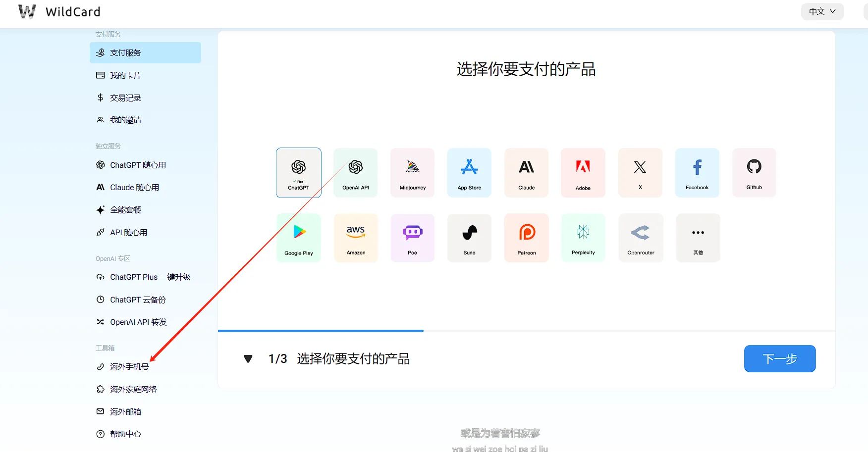Open 支付服务 in the sidebar
Screen dimensions: 868x452
tap(145, 52)
